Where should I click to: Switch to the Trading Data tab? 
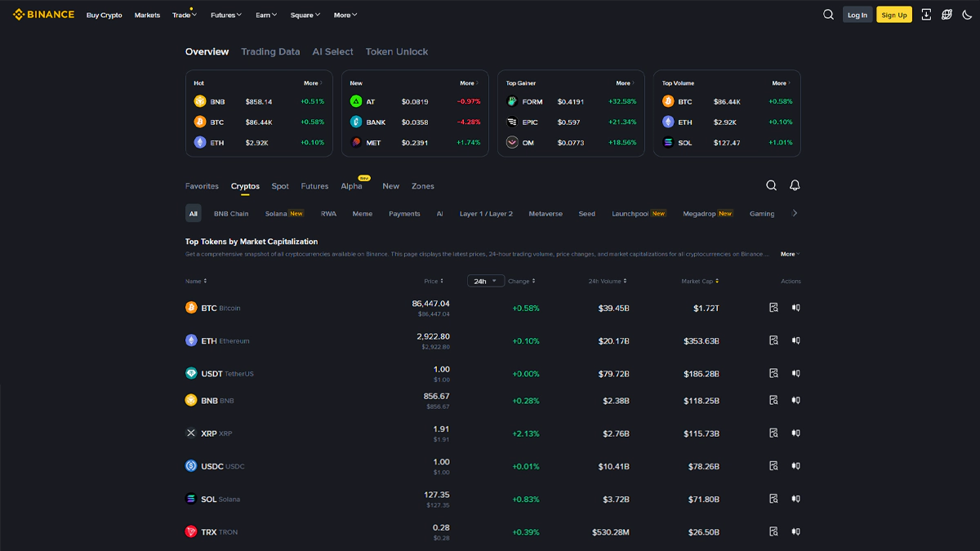pyautogui.click(x=270, y=51)
